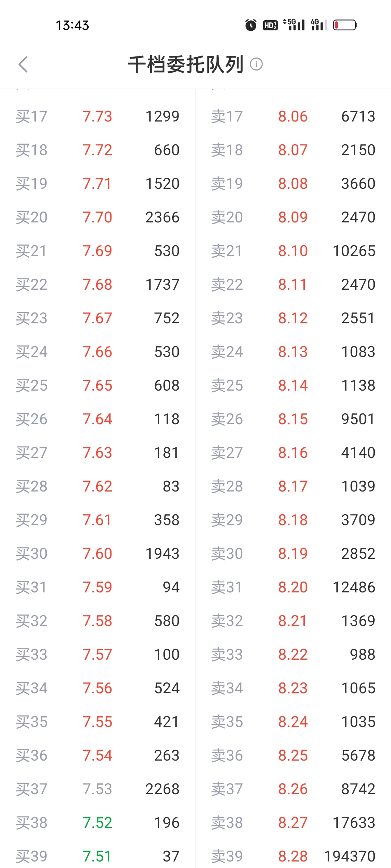391x868 pixels.
Task: Open the info icon beside 千档委托队列
Action: (256, 64)
